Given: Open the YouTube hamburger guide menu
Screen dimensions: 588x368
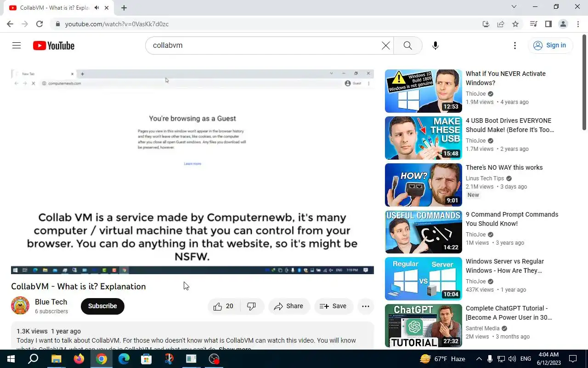Looking at the screenshot, I should click(17, 46).
